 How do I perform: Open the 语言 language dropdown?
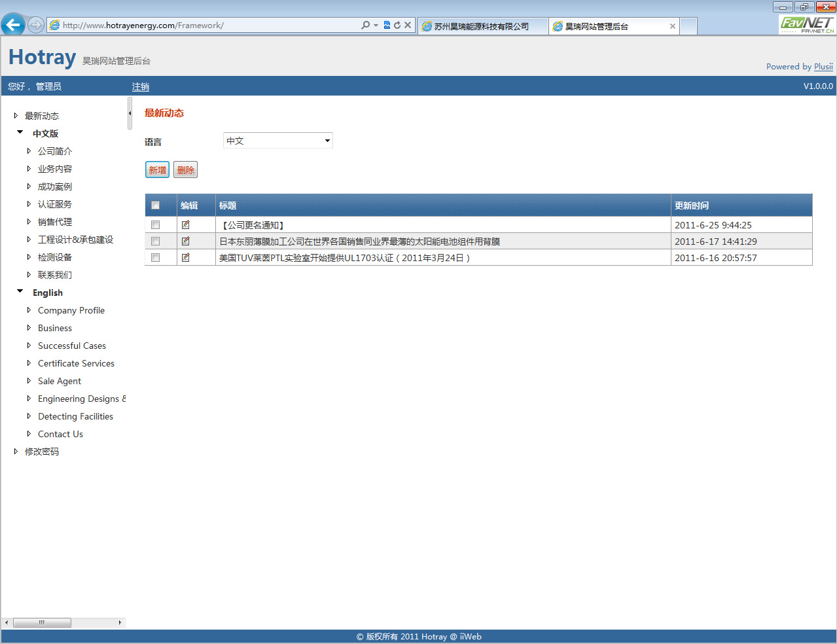tap(277, 141)
